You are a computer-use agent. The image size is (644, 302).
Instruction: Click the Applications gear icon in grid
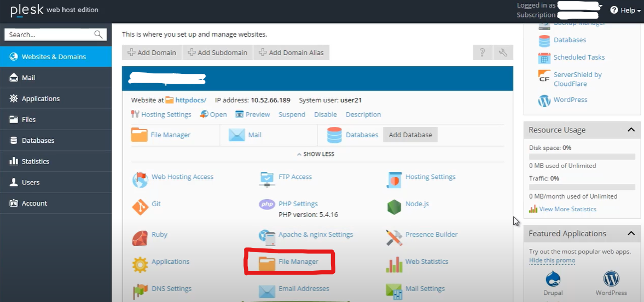pos(140,265)
